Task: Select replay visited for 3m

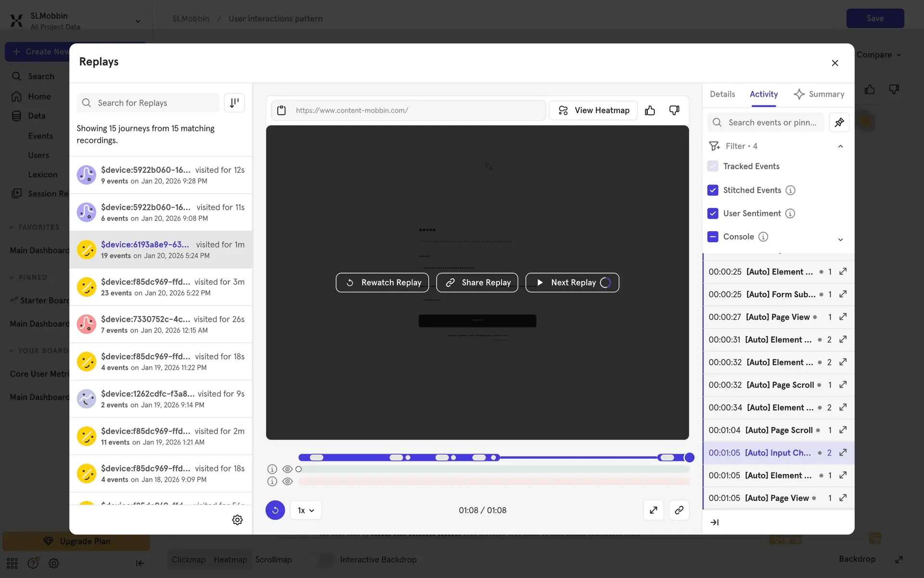Action: coord(161,287)
